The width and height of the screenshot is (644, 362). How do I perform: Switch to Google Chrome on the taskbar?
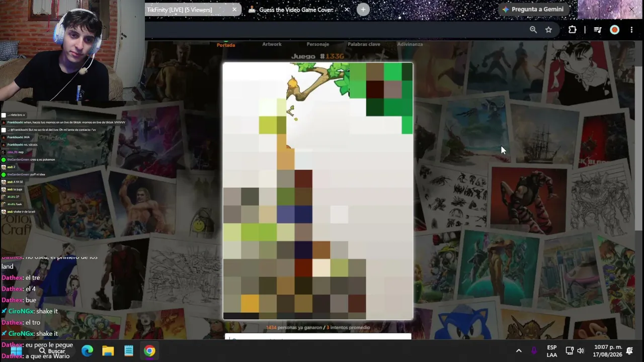tap(149, 351)
